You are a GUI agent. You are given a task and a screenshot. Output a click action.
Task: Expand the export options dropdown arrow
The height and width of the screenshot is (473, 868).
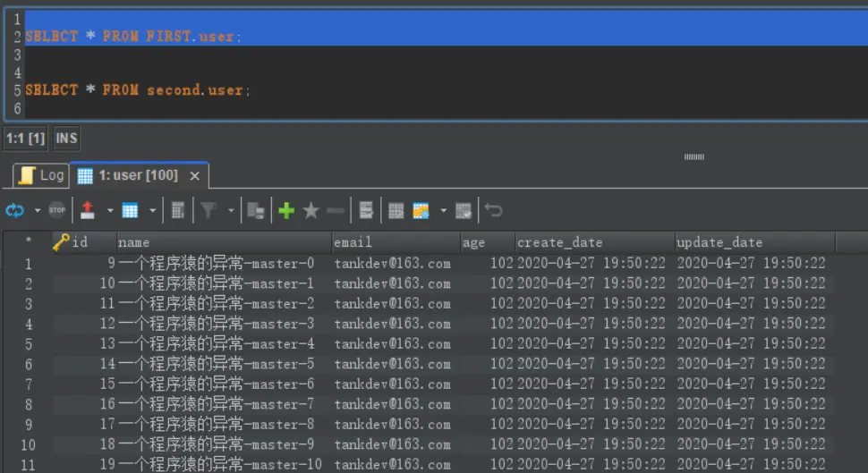pyautogui.click(x=109, y=211)
